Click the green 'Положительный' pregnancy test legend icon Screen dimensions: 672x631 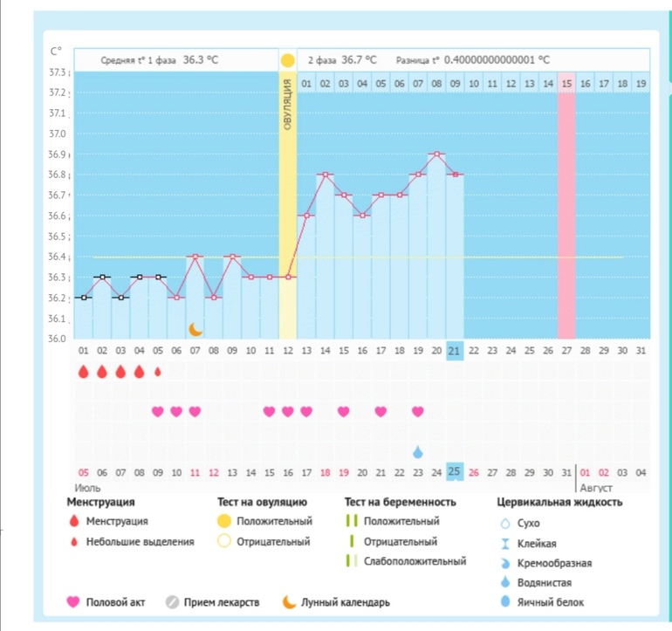pos(353,522)
